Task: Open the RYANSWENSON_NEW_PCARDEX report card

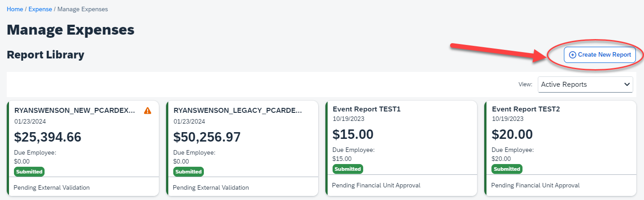Action: pos(75,110)
